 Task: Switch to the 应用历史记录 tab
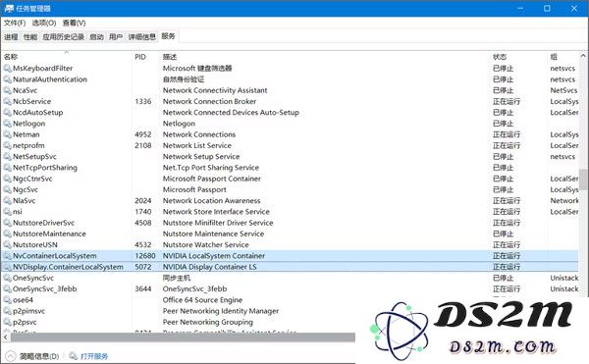pos(64,36)
